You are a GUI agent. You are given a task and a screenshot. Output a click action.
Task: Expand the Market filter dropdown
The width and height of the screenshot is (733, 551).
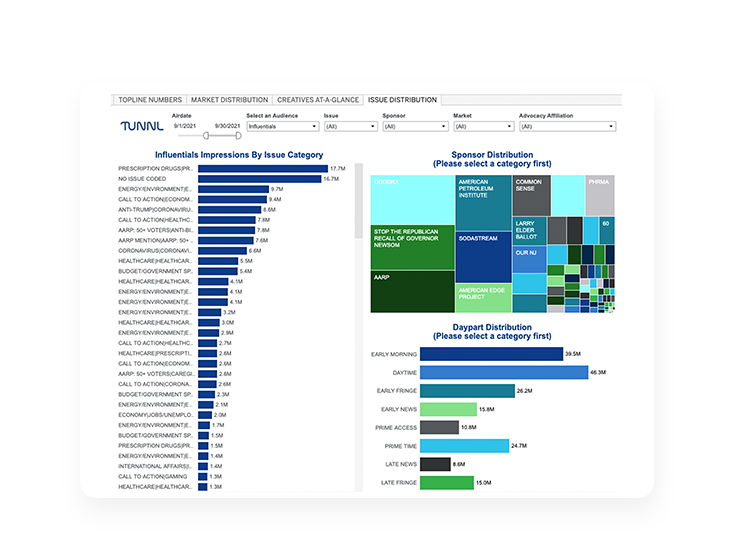click(x=483, y=126)
